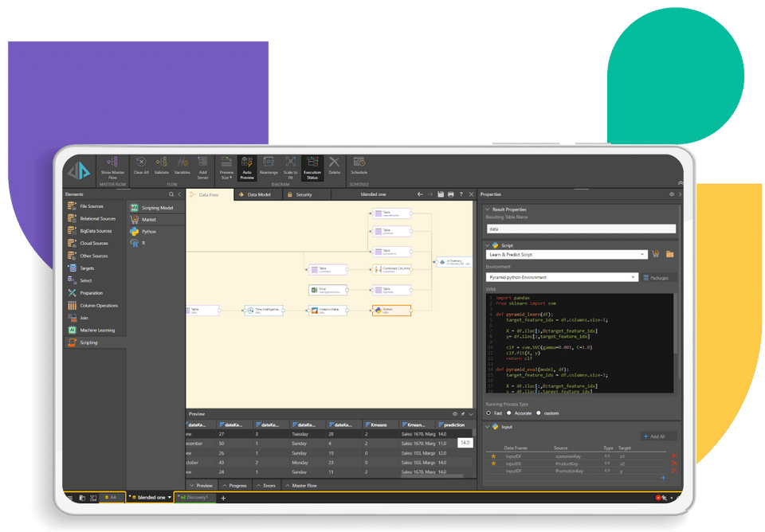The height and width of the screenshot is (532, 765).
Task: Select the Python node in diagram
Action: point(392,310)
